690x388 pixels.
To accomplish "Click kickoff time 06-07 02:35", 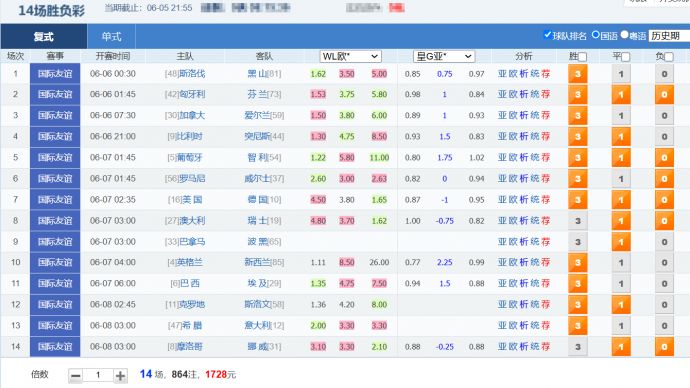I will point(113,200).
